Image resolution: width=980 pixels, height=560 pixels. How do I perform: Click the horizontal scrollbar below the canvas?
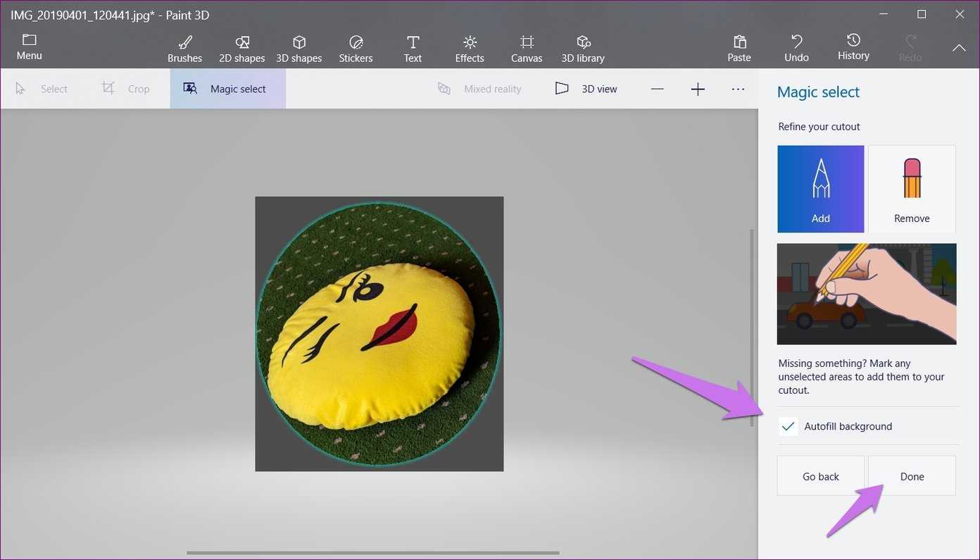(x=372, y=553)
